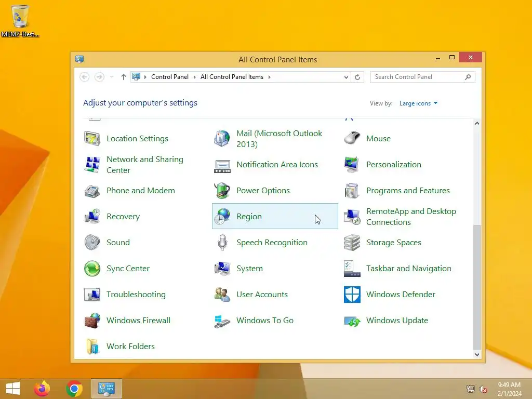Click the Storage Spaces drives icon

pos(352,243)
